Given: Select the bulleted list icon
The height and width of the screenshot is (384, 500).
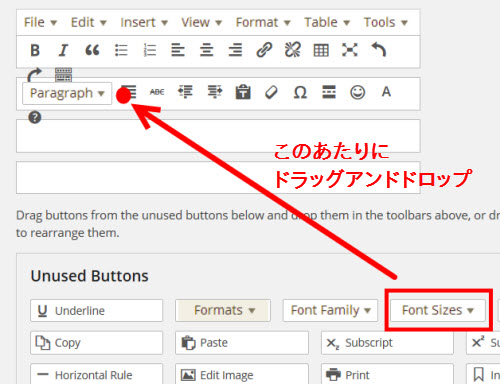Looking at the screenshot, I should tap(121, 50).
